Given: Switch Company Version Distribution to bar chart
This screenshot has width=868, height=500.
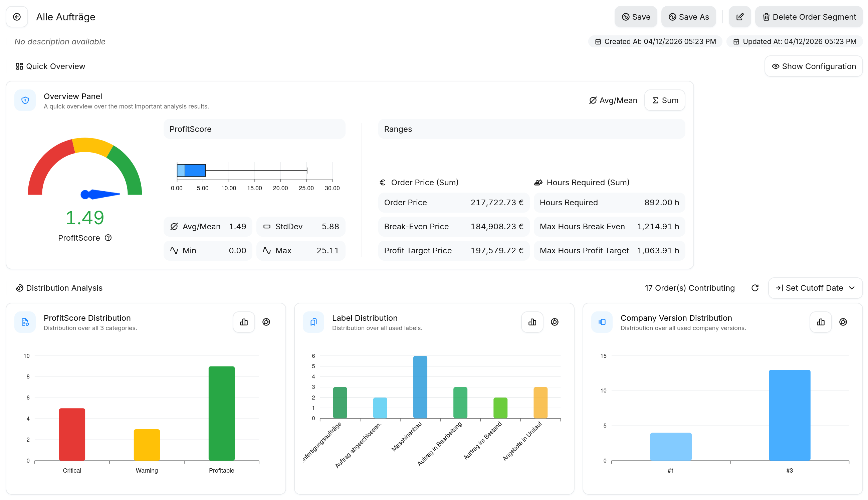Looking at the screenshot, I should coord(821,322).
